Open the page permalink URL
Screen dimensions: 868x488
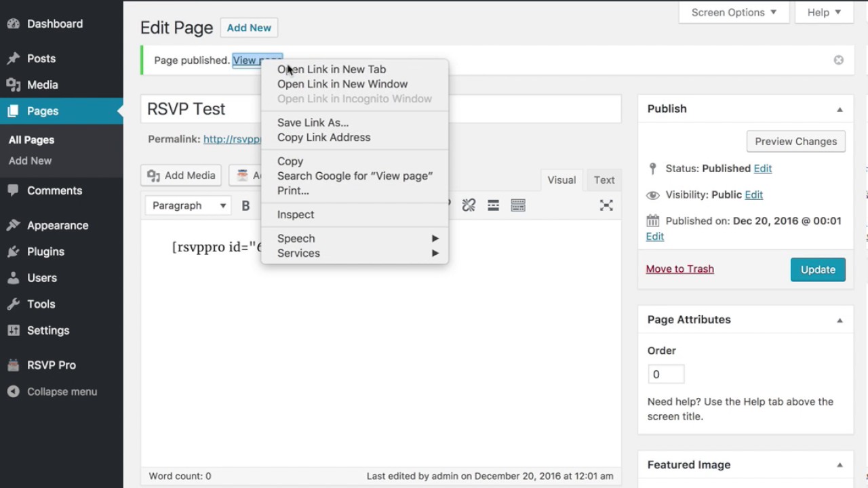pyautogui.click(x=232, y=139)
